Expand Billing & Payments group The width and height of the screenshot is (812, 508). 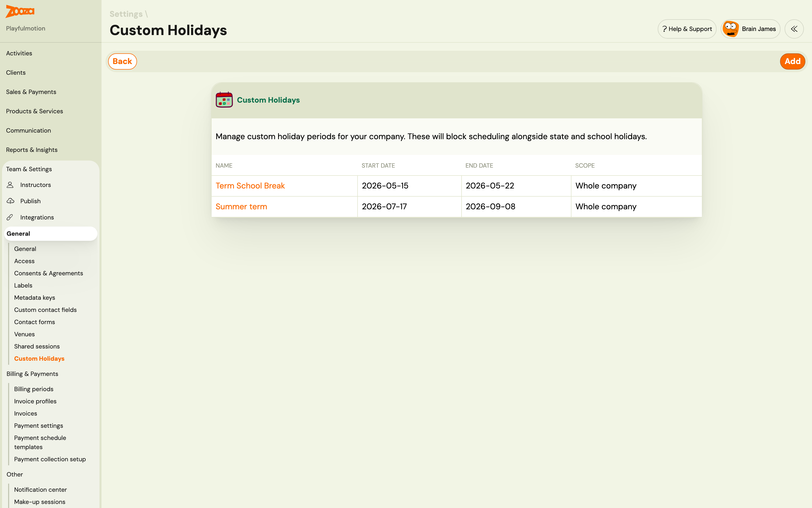pos(32,374)
